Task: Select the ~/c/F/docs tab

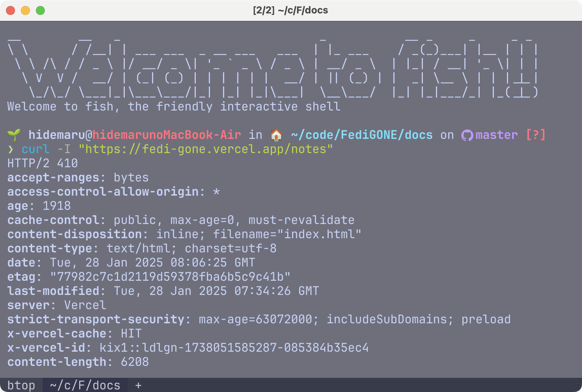Action: (85, 385)
